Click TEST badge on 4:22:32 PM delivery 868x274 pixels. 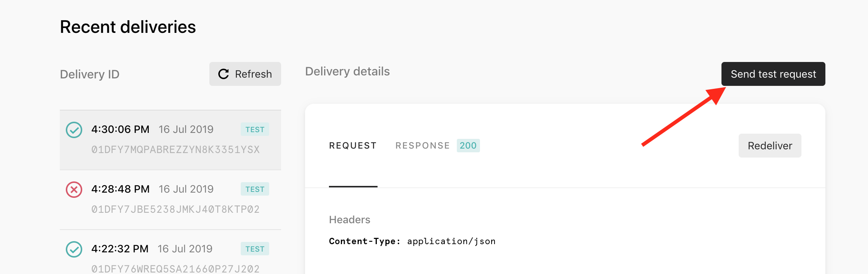(255, 249)
